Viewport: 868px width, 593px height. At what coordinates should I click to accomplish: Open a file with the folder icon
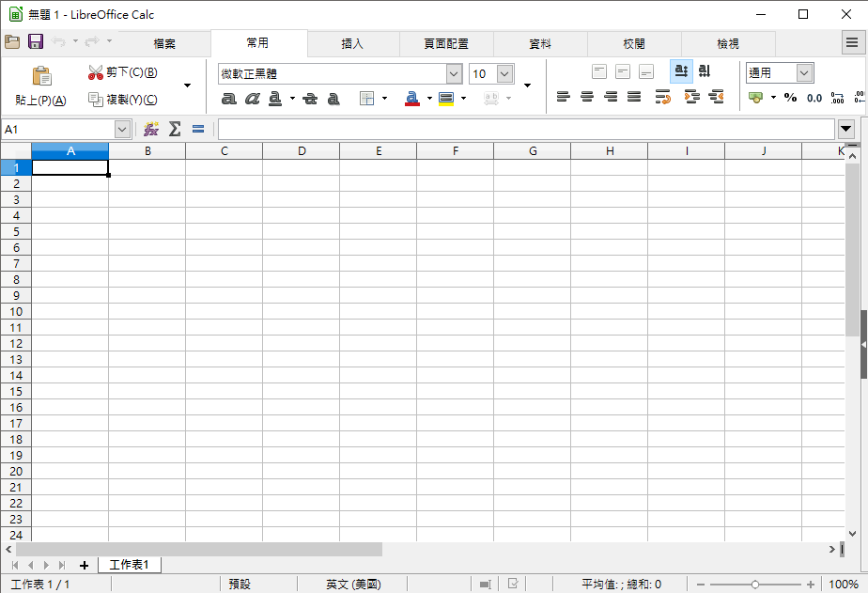pyautogui.click(x=12, y=41)
